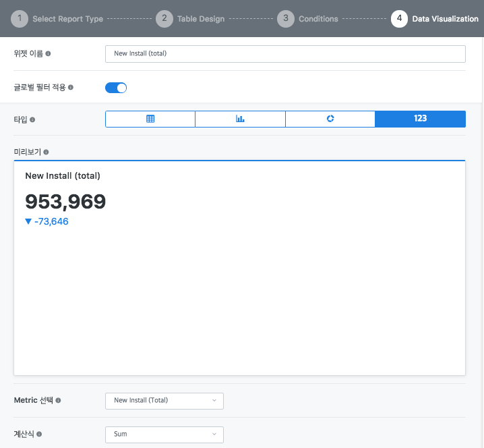Viewport: 484px width, 448px height.
Task: Select the 123 number visualization type
Action: [420, 119]
